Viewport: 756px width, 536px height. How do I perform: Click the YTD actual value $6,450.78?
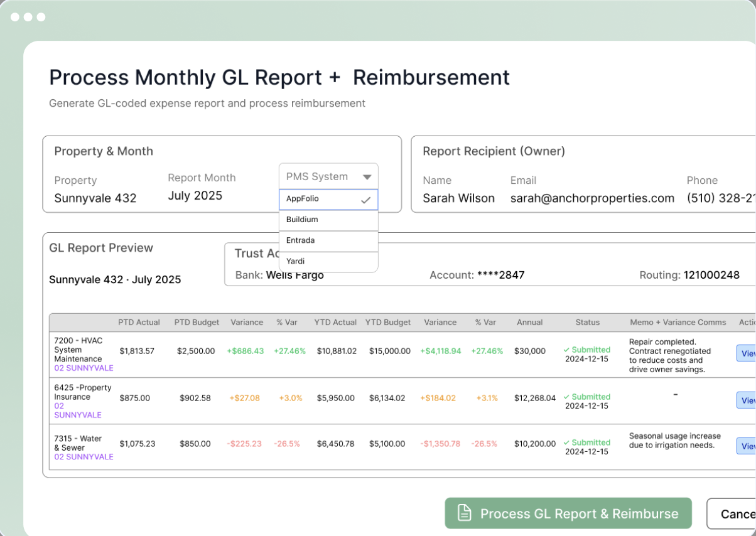click(335, 444)
